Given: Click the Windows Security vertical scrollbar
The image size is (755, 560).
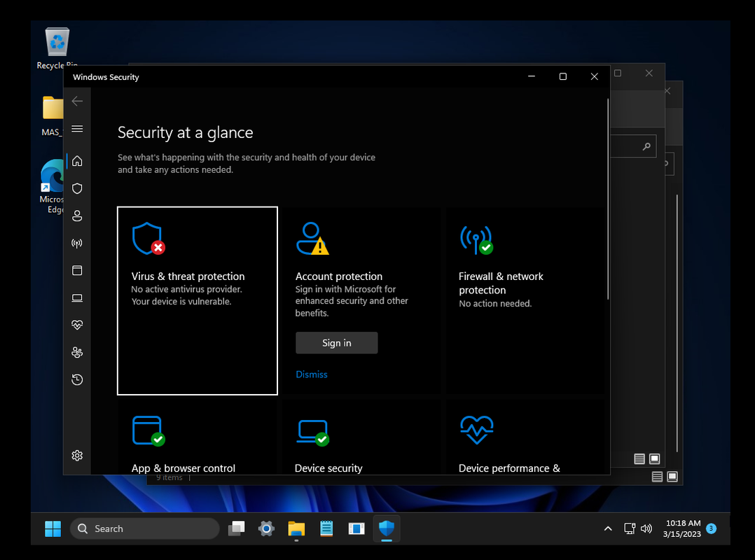Looking at the screenshot, I should pyautogui.click(x=608, y=199).
